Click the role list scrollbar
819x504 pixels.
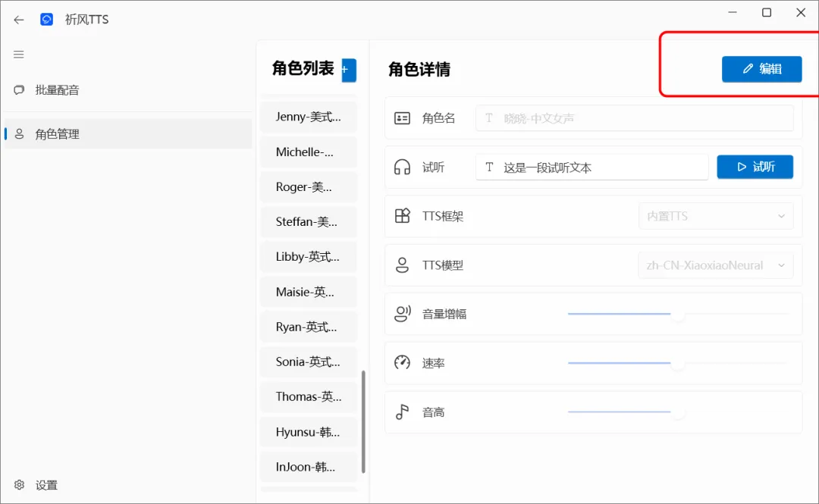(x=363, y=421)
